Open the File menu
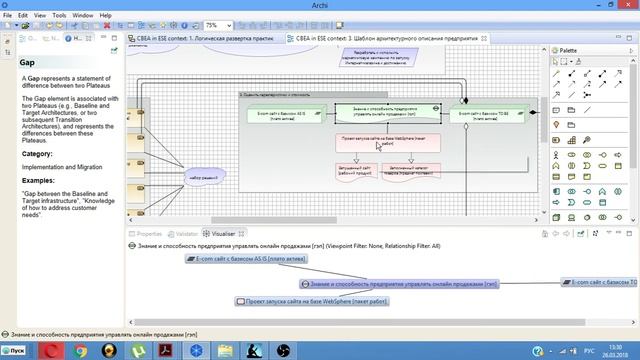640x360 pixels. coord(7,16)
